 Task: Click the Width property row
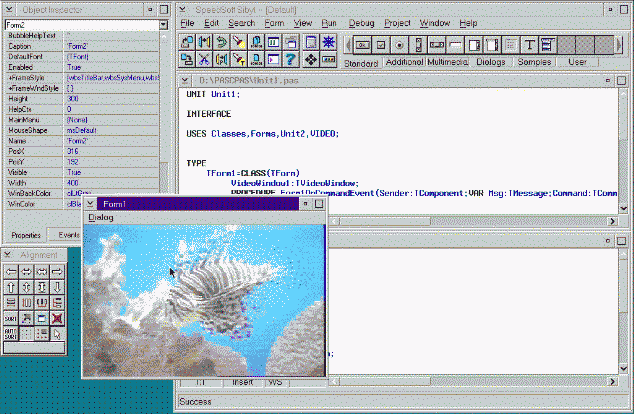tap(82, 183)
